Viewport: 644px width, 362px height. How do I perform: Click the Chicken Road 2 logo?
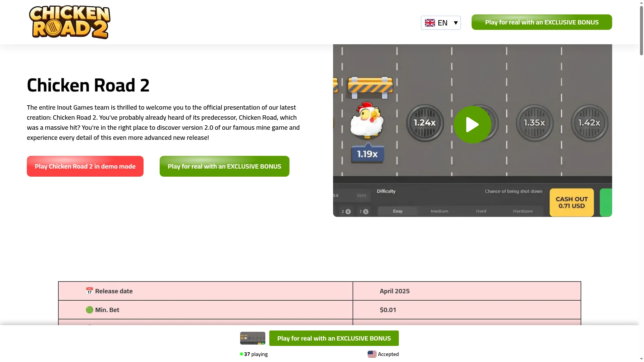70,22
